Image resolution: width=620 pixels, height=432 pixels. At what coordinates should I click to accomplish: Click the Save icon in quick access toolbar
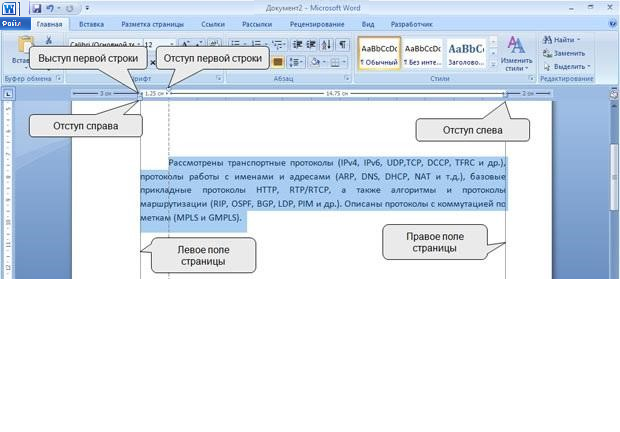click(36, 8)
